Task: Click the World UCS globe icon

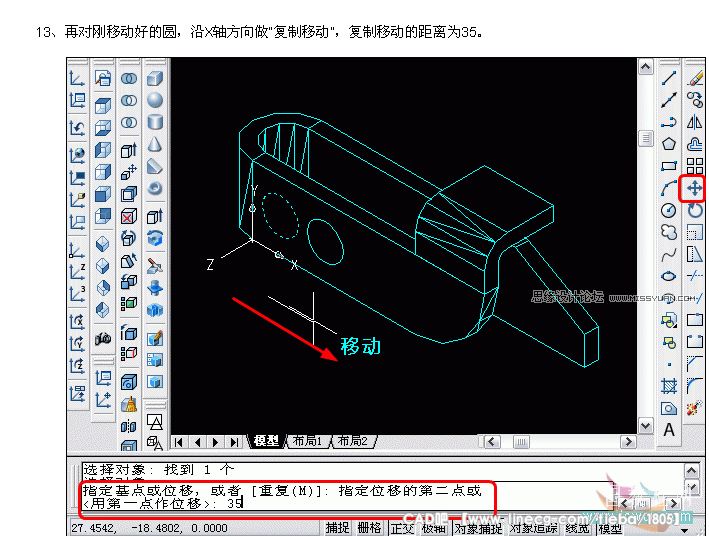Action: 77,155
